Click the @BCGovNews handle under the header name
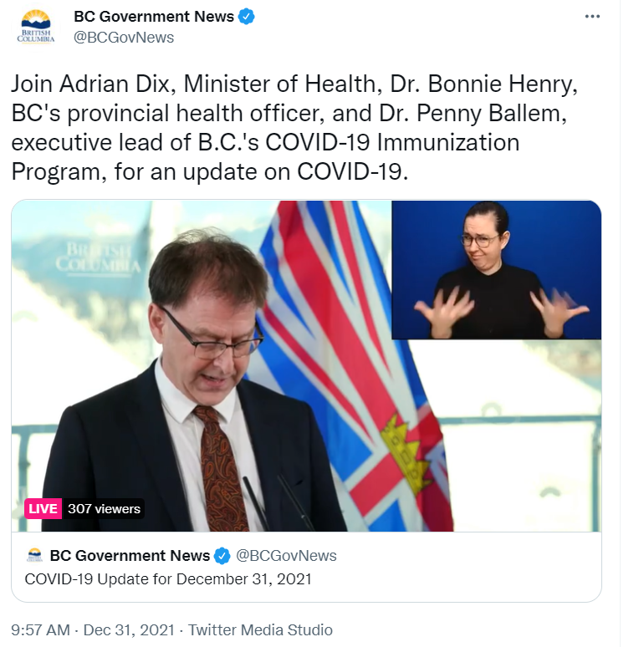Screen dimensions: 644x647 click(x=124, y=37)
